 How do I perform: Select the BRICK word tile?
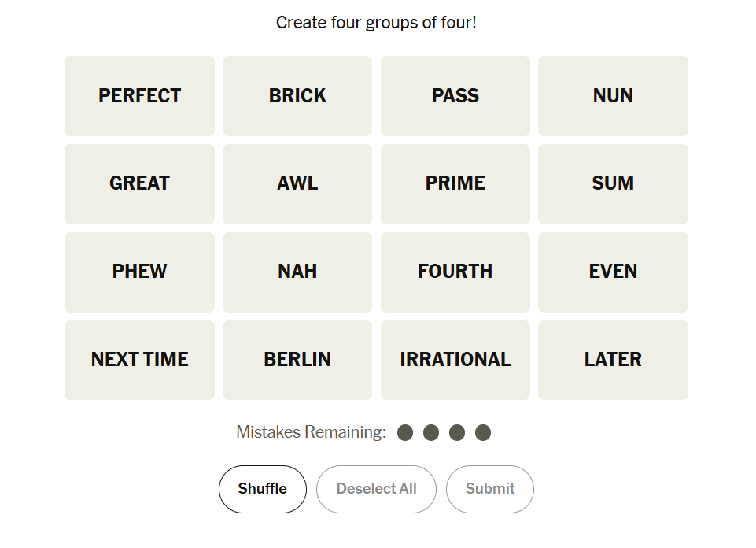pos(297,96)
